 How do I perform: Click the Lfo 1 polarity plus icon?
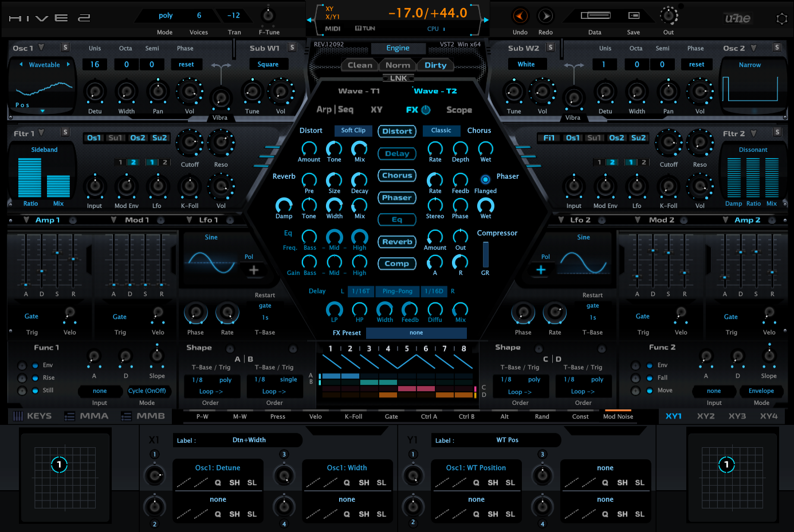pyautogui.click(x=254, y=270)
